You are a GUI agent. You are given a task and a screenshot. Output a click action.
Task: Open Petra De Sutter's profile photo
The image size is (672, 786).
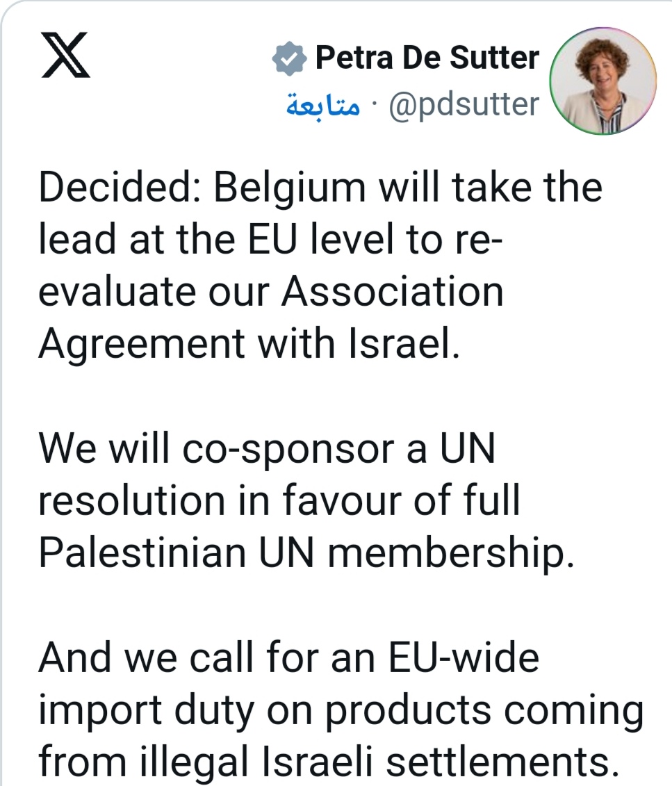click(x=603, y=81)
